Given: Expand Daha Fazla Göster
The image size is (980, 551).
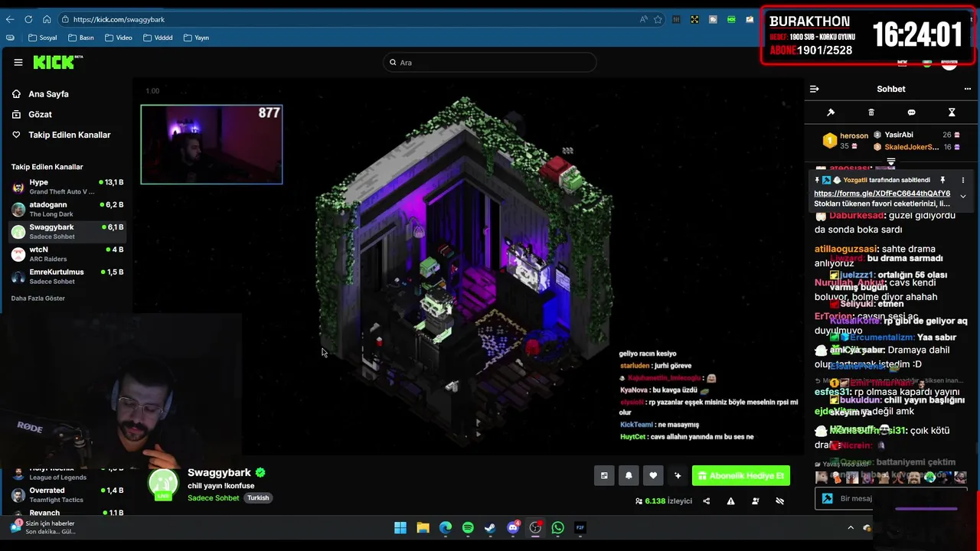Looking at the screenshot, I should [x=38, y=298].
